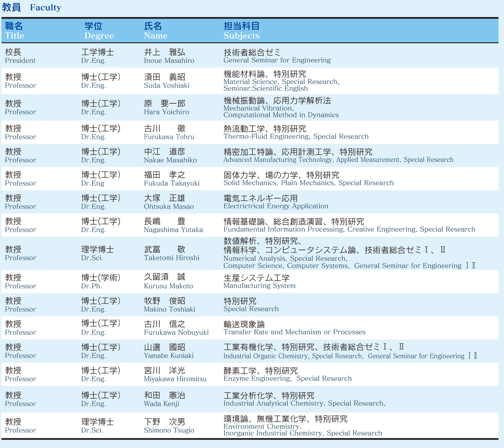
Task: Click 'Inorganic Industrial Chemistry, Special Research'
Action: click(x=303, y=433)
